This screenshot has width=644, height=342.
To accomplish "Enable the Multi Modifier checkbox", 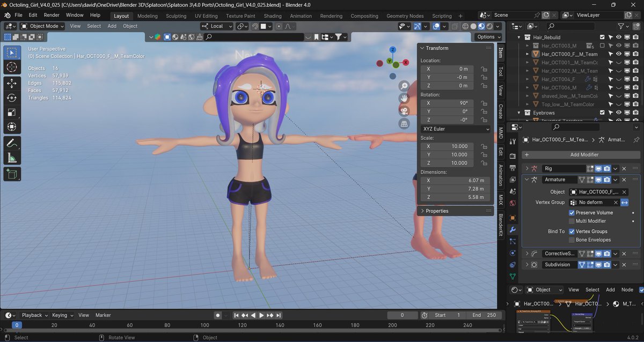I will 572,221.
